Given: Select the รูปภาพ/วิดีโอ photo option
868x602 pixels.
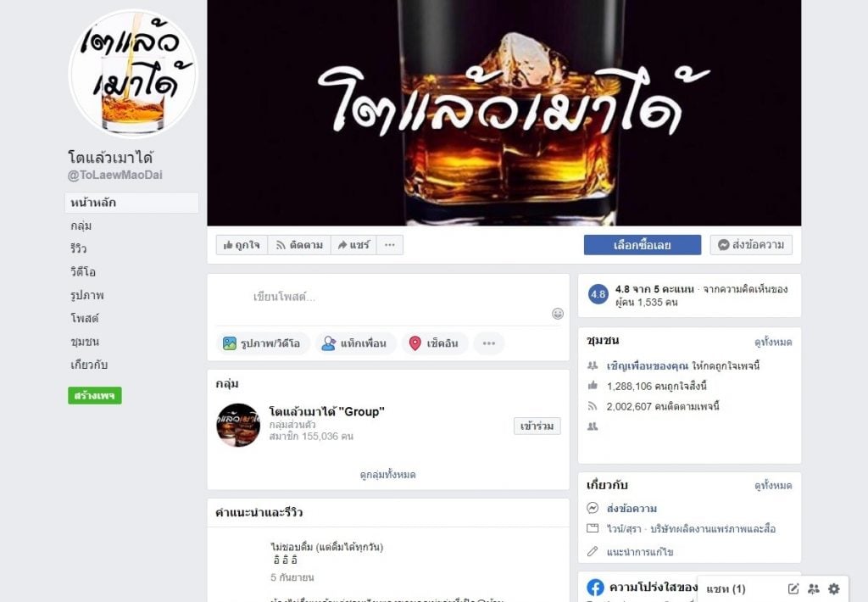Looking at the screenshot, I should click(x=263, y=343).
